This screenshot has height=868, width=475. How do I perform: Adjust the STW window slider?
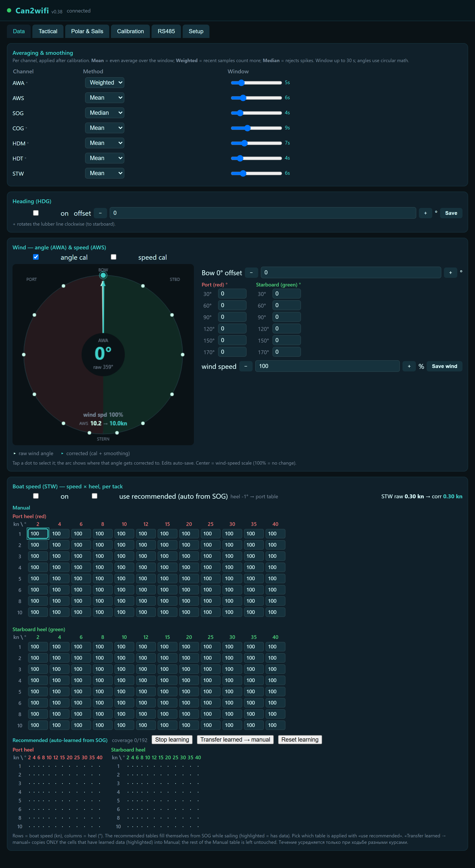tap(256, 173)
